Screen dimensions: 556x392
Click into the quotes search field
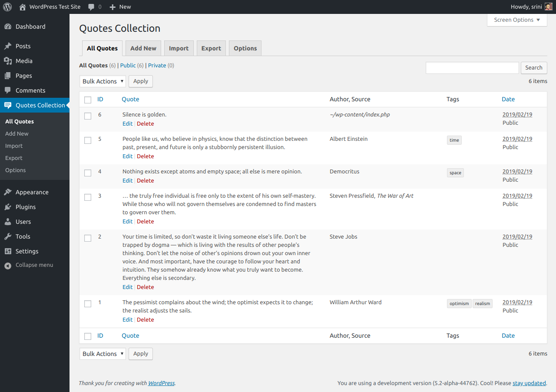tap(472, 68)
